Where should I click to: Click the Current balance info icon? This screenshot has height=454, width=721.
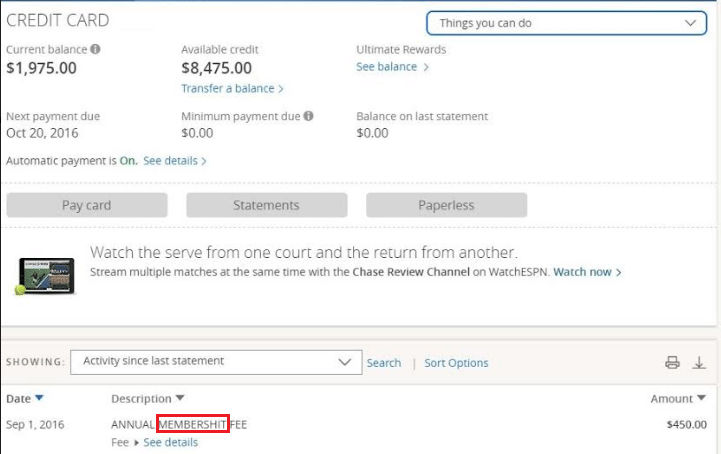95,49
